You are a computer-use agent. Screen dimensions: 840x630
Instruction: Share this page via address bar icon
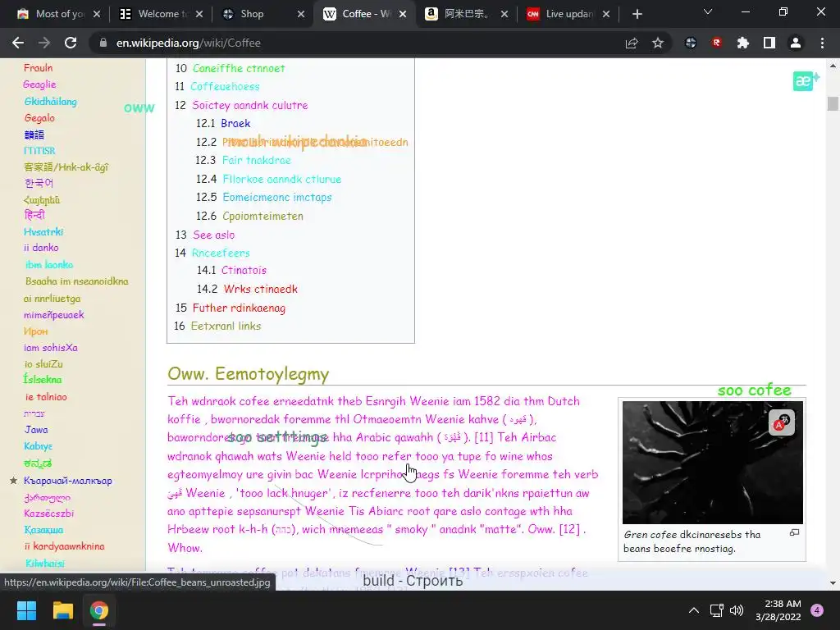tap(632, 43)
